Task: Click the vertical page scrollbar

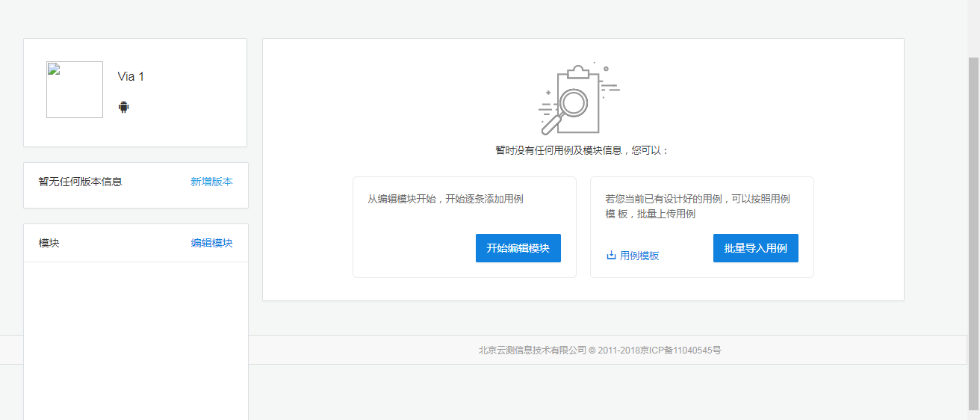Action: tap(974, 233)
